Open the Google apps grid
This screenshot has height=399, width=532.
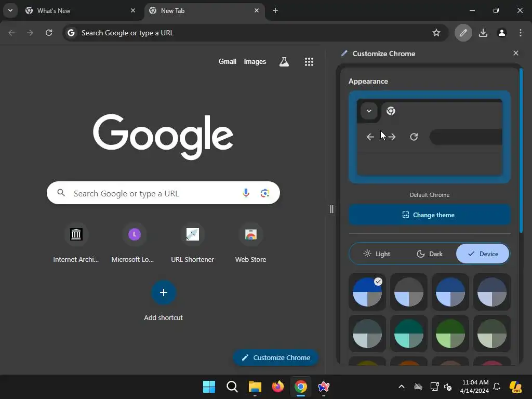[x=309, y=62]
